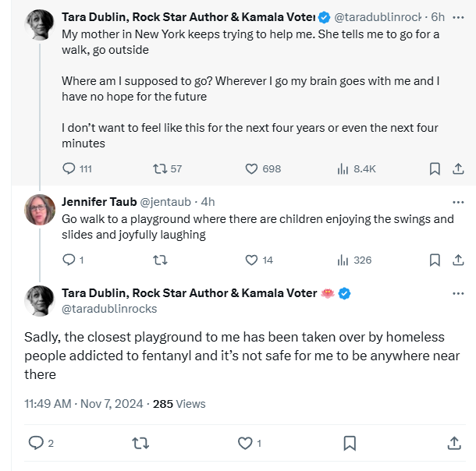The image size is (476, 471).
Task: Like Jennifer Taub's tweet with 14 likes
Action: pos(252,260)
